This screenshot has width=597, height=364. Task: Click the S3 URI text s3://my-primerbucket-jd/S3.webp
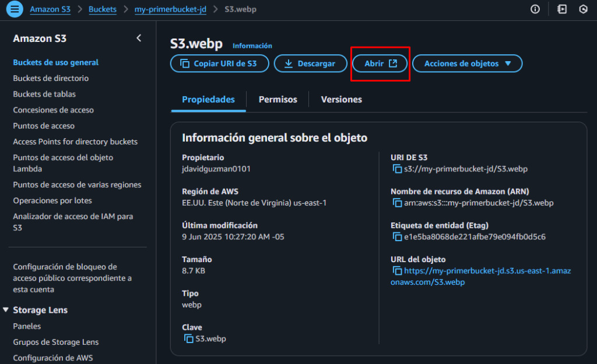pyautogui.click(x=466, y=169)
